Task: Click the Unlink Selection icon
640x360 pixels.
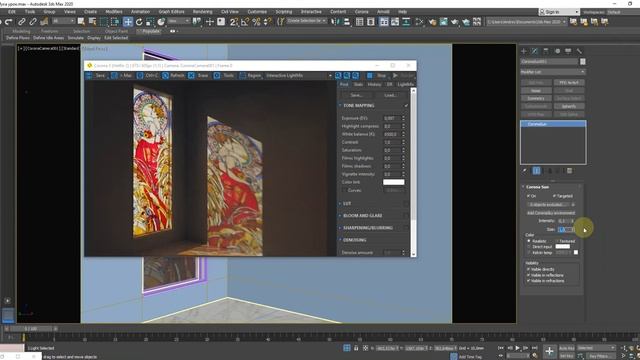Action: pos(33,22)
